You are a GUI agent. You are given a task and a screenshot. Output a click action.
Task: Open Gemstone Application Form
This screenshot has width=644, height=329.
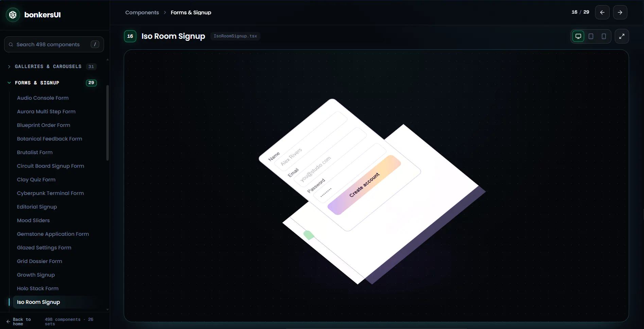pyautogui.click(x=53, y=234)
